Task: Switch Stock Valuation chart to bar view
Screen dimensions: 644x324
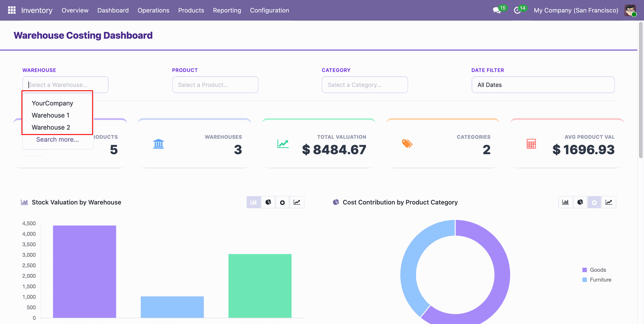Action: coord(254,202)
